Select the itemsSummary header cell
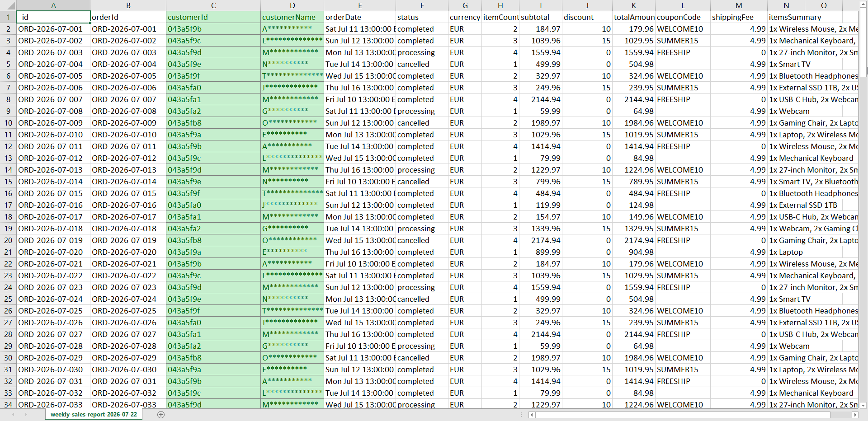The width and height of the screenshot is (868, 421). [786, 17]
